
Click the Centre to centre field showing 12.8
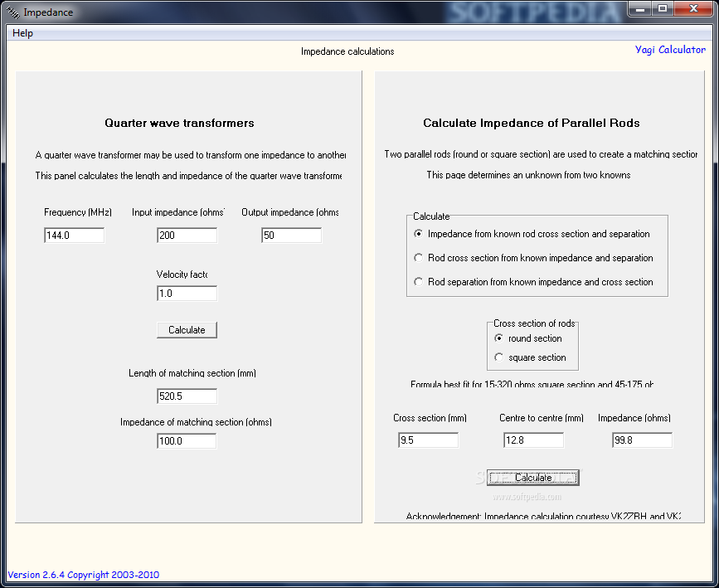pyautogui.click(x=533, y=440)
